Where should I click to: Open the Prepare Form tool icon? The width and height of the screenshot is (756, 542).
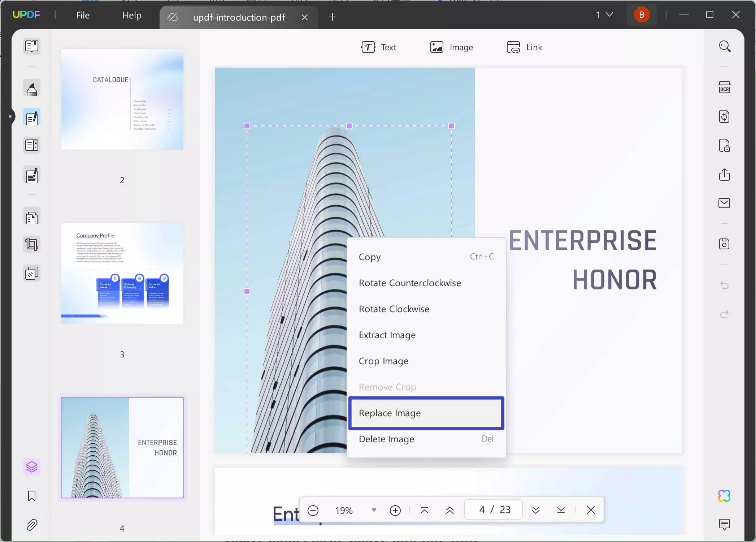point(32,146)
